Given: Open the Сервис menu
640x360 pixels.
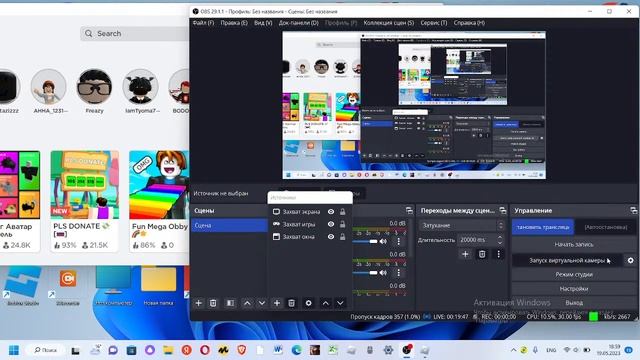Looking at the screenshot, I should (433, 23).
